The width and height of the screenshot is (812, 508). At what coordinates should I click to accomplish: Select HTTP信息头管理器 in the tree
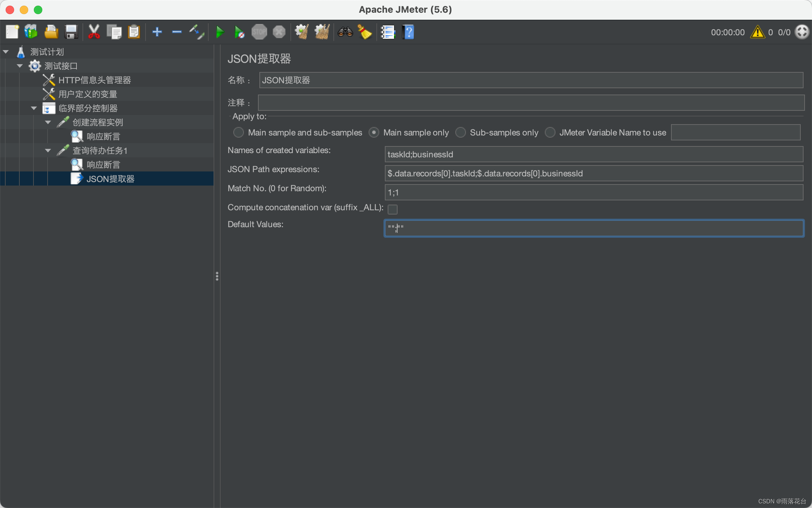(94, 80)
